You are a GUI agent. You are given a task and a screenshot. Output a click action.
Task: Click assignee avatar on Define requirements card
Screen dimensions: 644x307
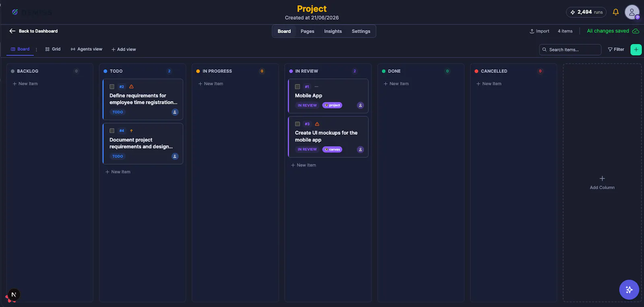[175, 112]
